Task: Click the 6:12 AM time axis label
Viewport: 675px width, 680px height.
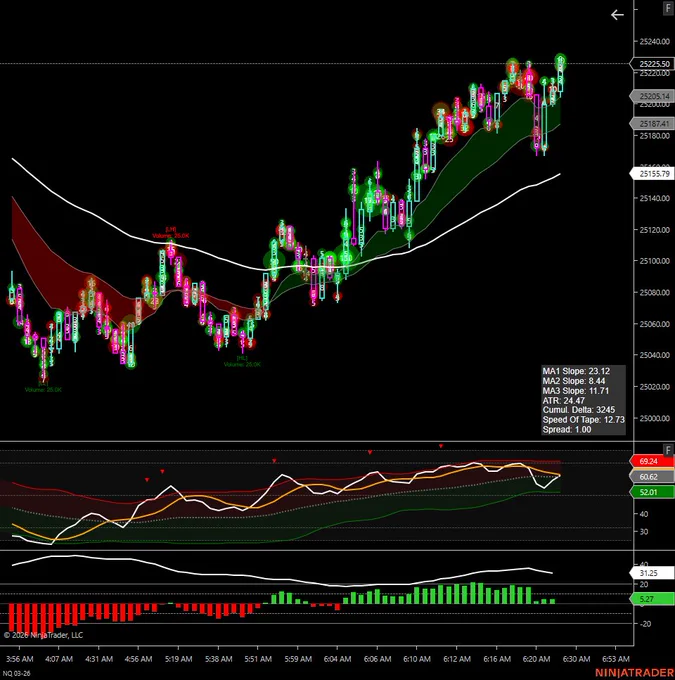Action: coord(457,659)
